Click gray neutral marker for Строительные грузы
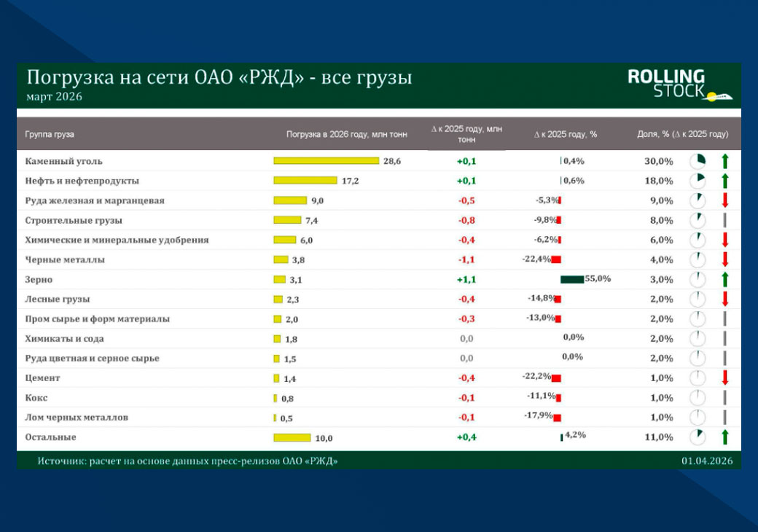This screenshot has width=758, height=532. coord(724,220)
